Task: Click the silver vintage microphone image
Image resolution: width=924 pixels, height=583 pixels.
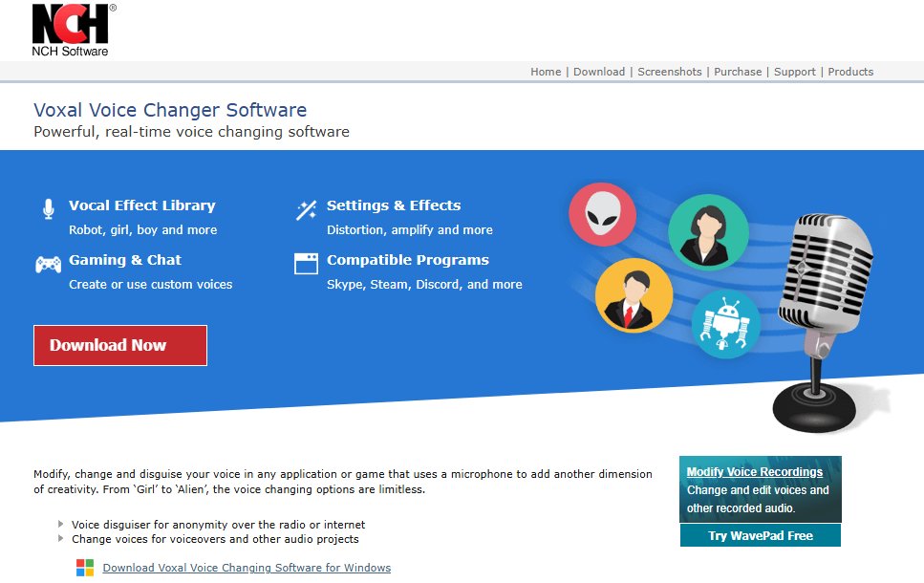Action: click(x=825, y=321)
